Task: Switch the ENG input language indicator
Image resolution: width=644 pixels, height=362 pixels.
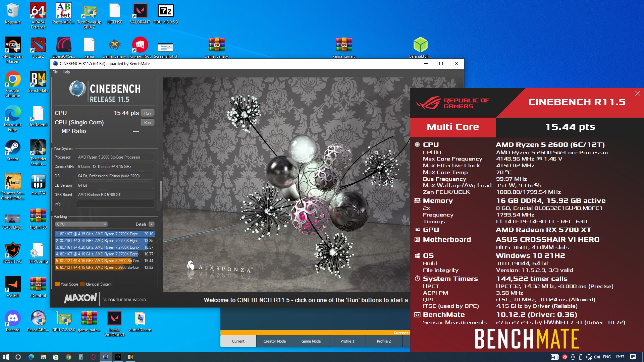Action: pos(607,357)
